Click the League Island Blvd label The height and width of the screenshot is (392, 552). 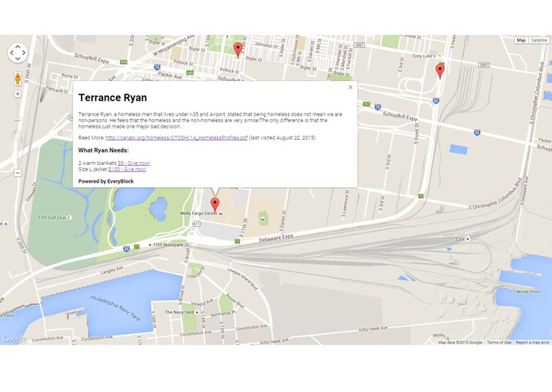pos(243,279)
